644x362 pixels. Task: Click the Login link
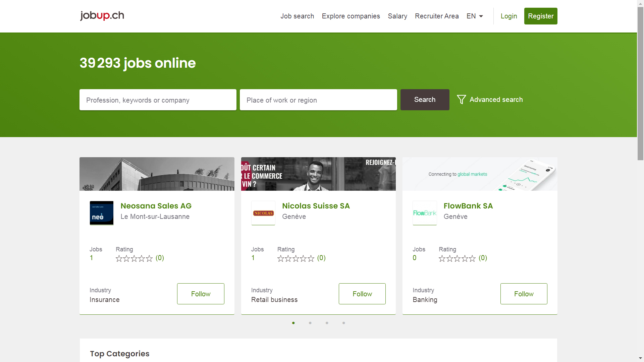509,16
